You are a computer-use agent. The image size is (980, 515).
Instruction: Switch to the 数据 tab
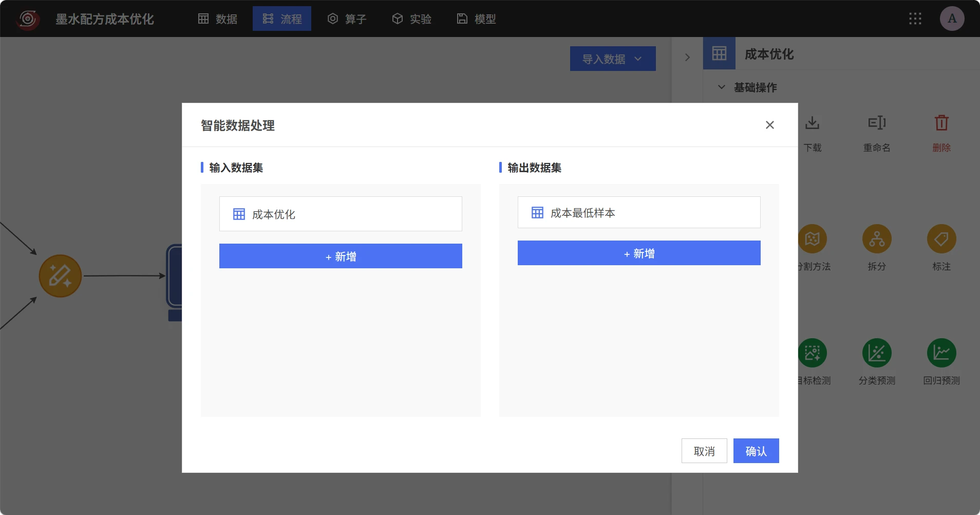point(218,19)
